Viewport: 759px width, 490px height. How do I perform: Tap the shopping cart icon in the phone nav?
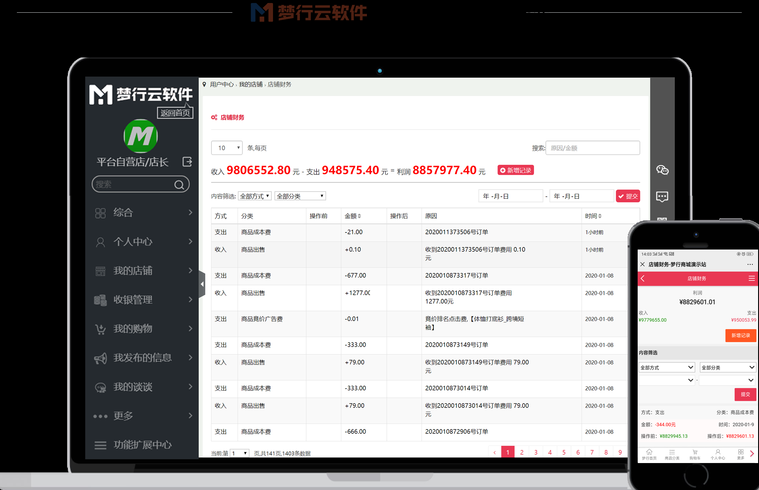pyautogui.click(x=695, y=452)
